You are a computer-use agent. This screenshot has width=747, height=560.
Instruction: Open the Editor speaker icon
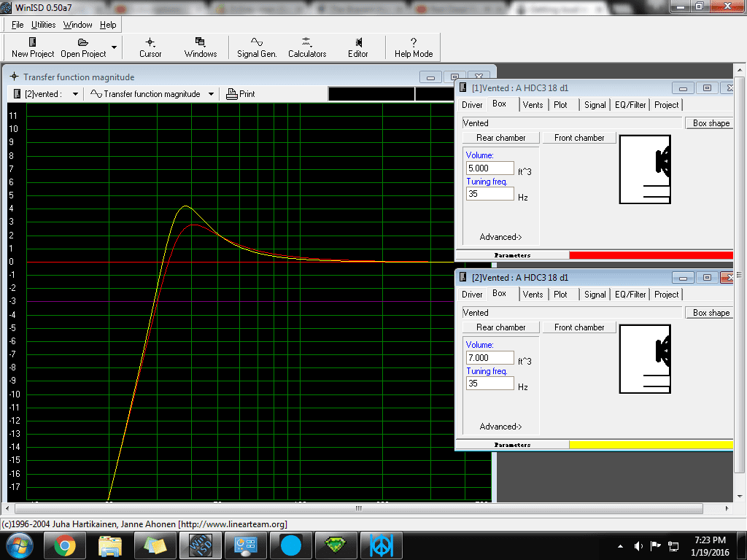pyautogui.click(x=358, y=42)
